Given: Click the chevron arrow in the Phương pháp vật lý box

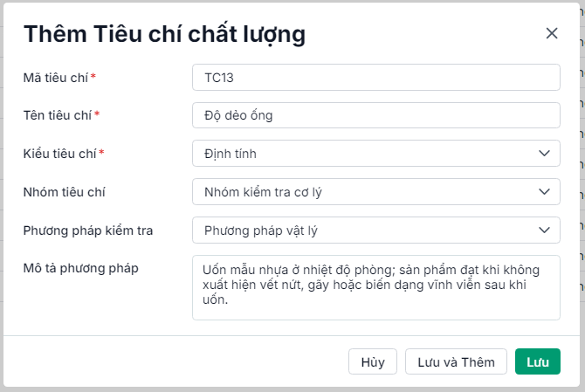Looking at the screenshot, I should 545,230.
